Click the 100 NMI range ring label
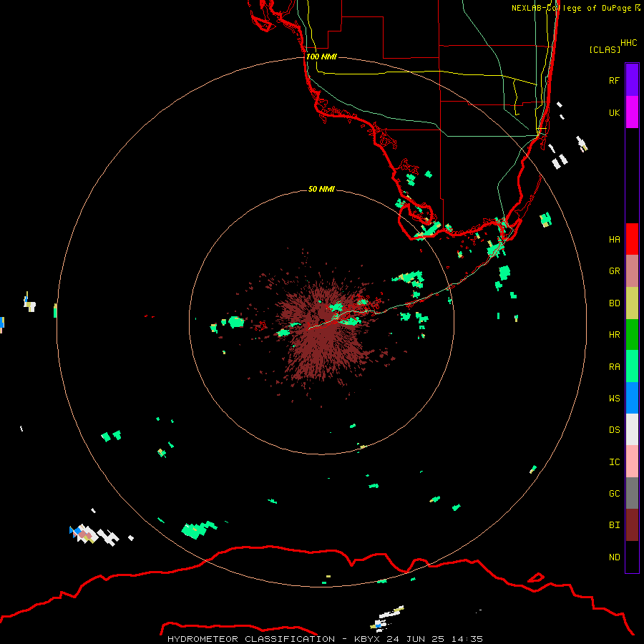 point(321,57)
